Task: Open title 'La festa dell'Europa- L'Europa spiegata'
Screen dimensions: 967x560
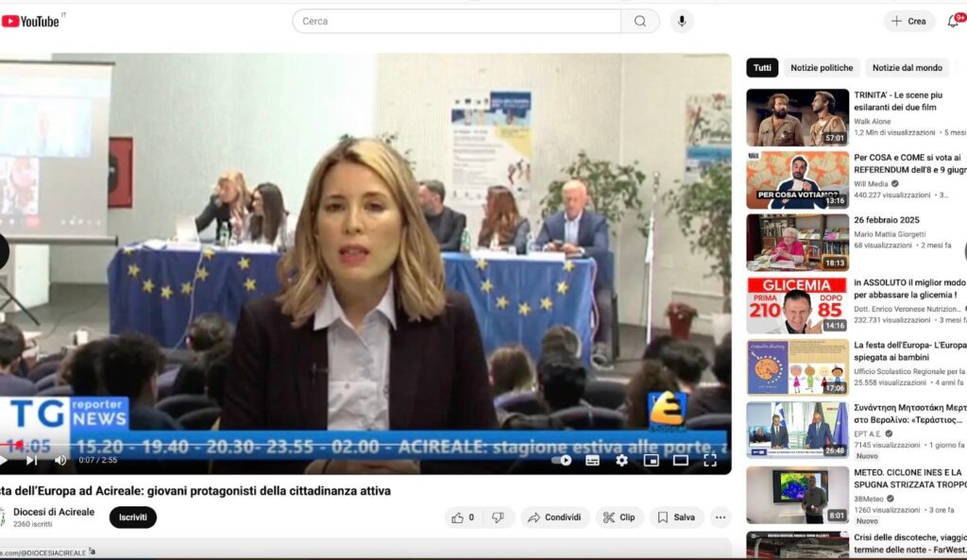Action: coord(910,351)
